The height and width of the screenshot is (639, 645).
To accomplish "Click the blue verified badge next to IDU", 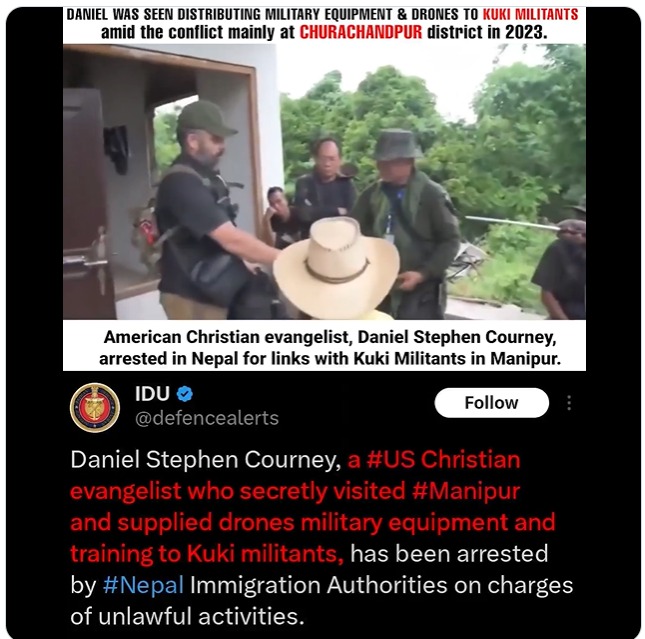I will (x=185, y=394).
